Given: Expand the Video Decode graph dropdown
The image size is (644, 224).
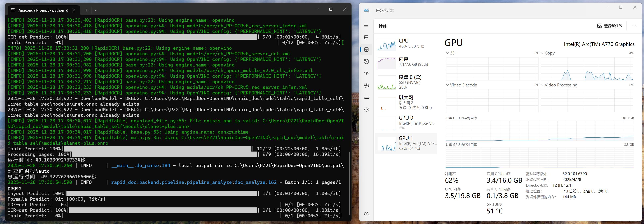Looking at the screenshot, I should pos(447,85).
